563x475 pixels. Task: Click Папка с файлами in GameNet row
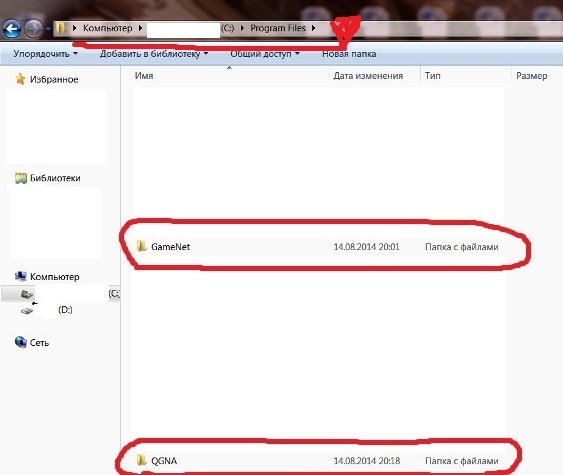tap(462, 247)
